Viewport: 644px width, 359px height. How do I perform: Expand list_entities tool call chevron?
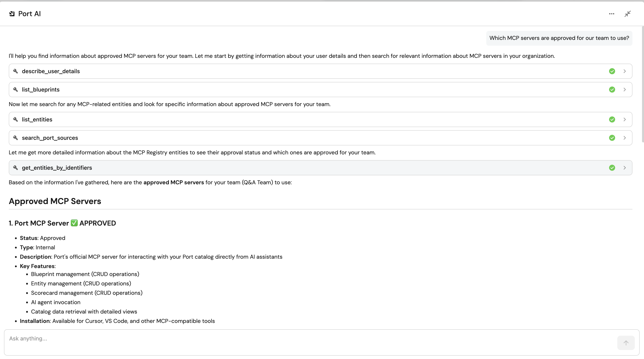tap(624, 119)
